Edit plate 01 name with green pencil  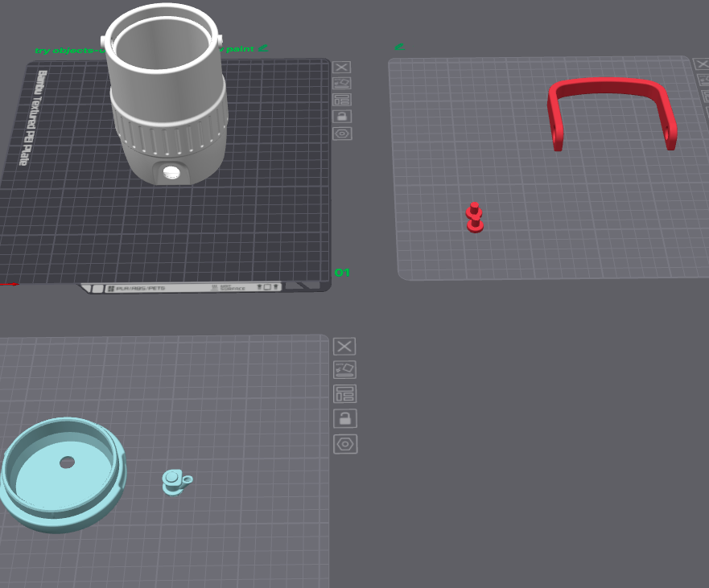tap(262, 48)
